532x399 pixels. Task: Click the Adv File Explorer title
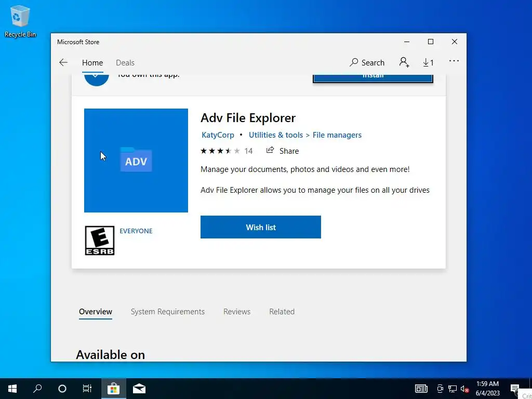point(248,118)
